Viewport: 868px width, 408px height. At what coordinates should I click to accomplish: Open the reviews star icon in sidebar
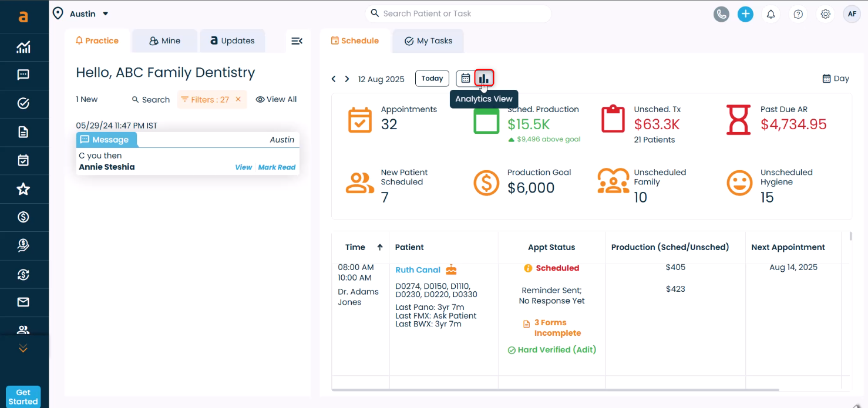pyautogui.click(x=23, y=189)
